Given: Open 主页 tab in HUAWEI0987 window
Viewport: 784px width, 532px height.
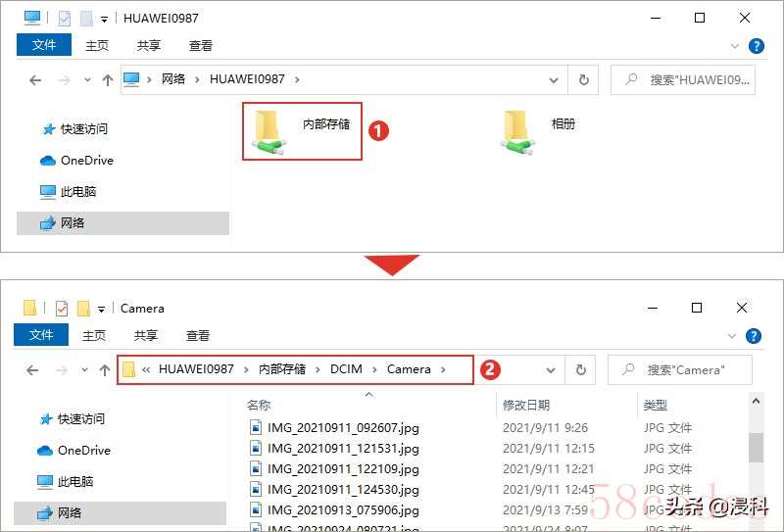Looking at the screenshot, I should pos(97,45).
